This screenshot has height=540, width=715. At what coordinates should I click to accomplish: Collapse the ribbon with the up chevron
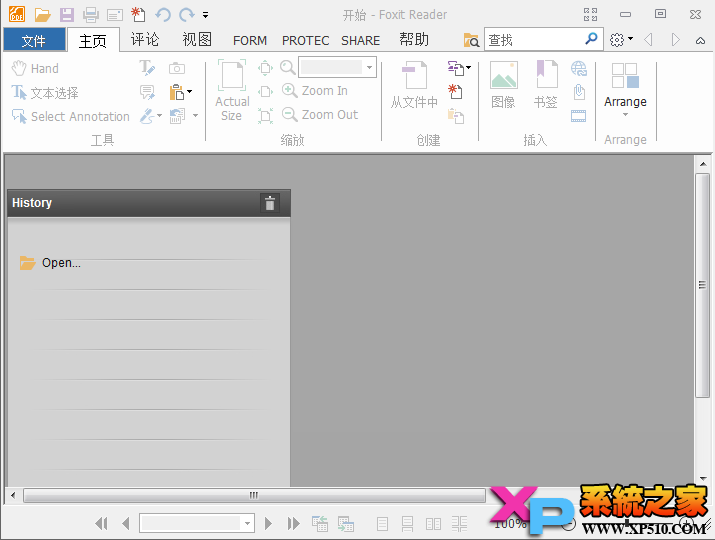pyautogui.click(x=700, y=41)
